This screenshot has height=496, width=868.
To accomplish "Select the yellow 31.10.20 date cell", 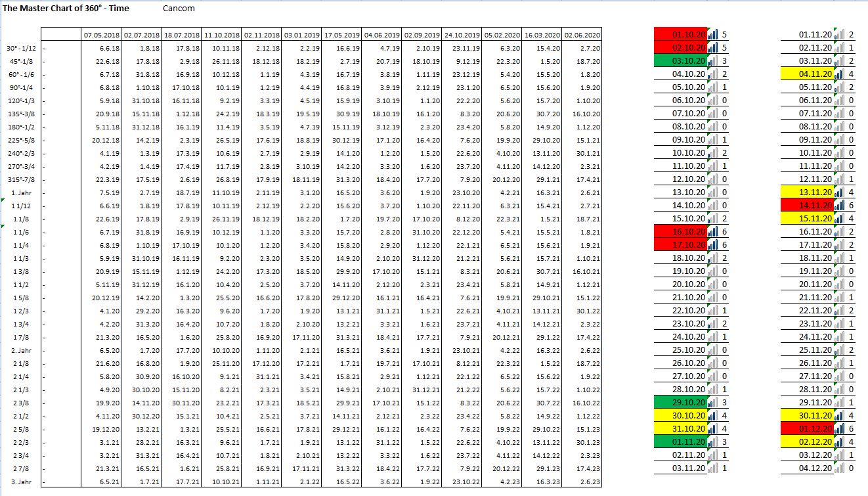I will (682, 429).
